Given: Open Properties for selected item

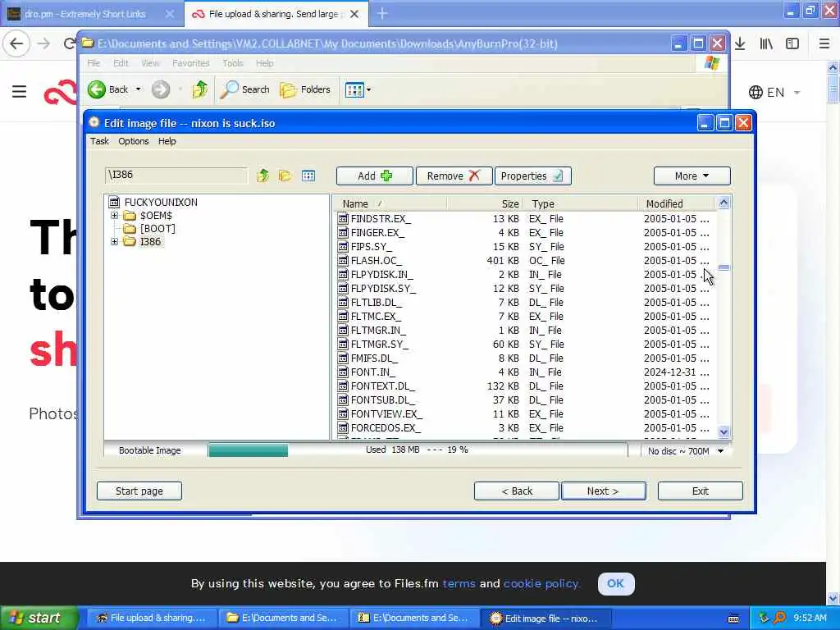Looking at the screenshot, I should [532, 176].
